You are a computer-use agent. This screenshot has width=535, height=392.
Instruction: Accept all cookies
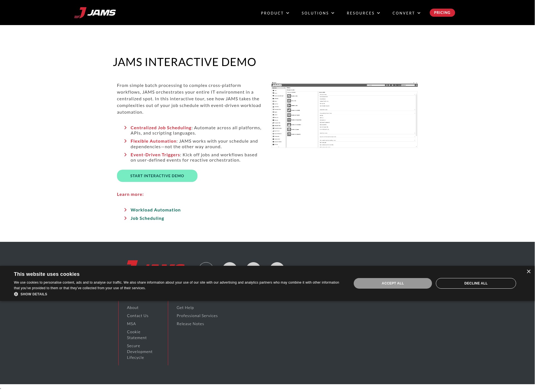coord(393,283)
